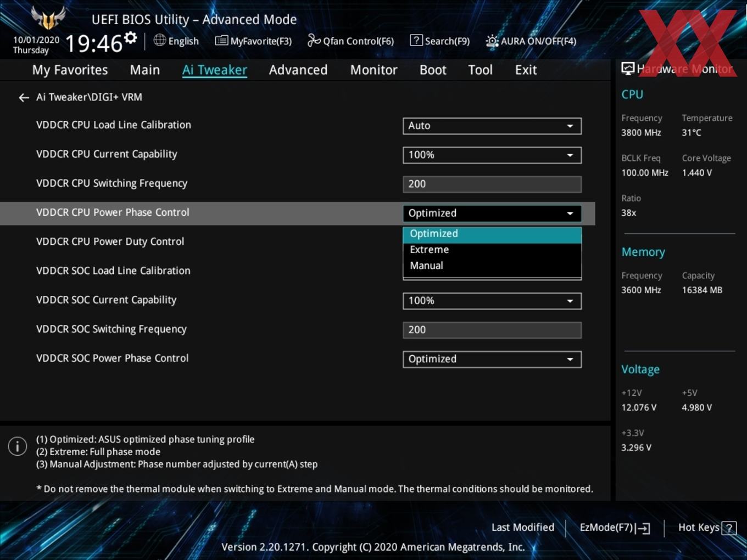Click the Search question mark icon
Image resolution: width=747 pixels, height=560 pixels.
[x=416, y=40]
